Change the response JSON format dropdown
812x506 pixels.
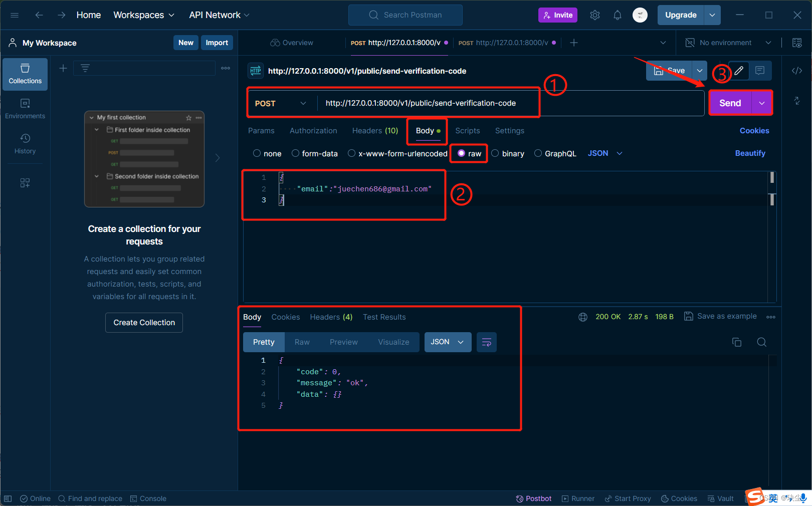pyautogui.click(x=448, y=342)
